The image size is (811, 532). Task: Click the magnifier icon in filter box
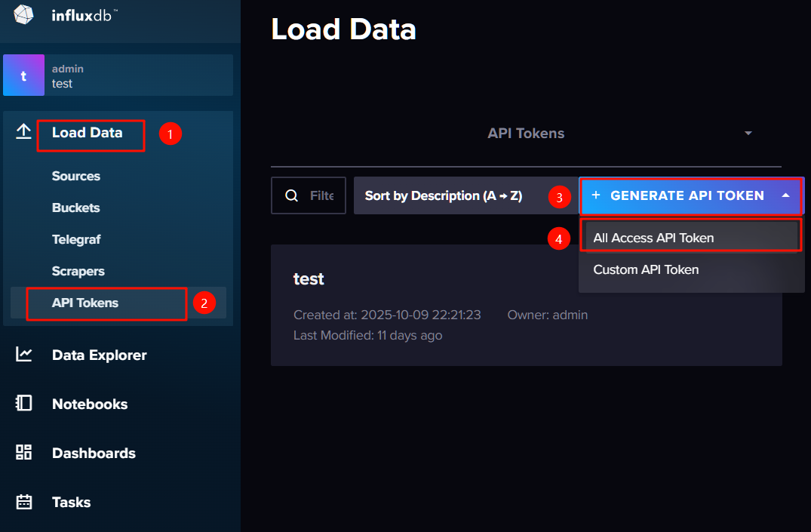[291, 196]
